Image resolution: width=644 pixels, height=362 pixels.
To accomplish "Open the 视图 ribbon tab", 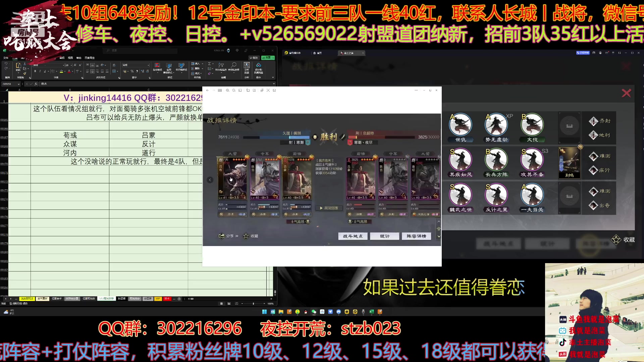I will 70,58.
